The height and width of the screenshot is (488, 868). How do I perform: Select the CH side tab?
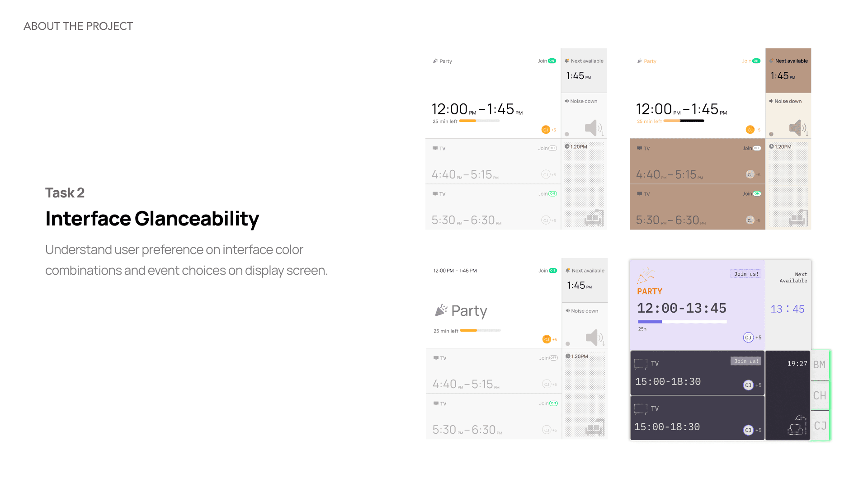coord(820,395)
